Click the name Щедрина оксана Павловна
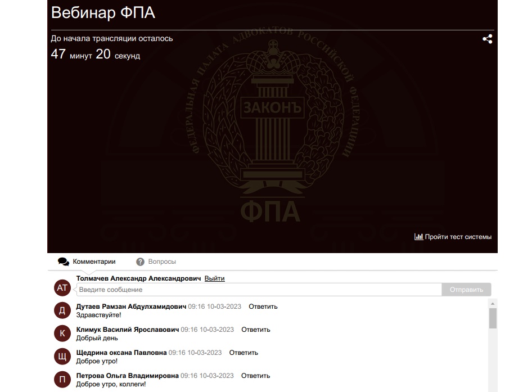 point(121,353)
